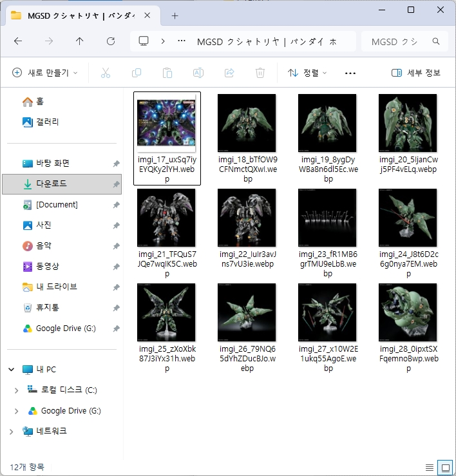
Task: Click MGSD クシャトリヤ path in address bar
Action: 267,42
